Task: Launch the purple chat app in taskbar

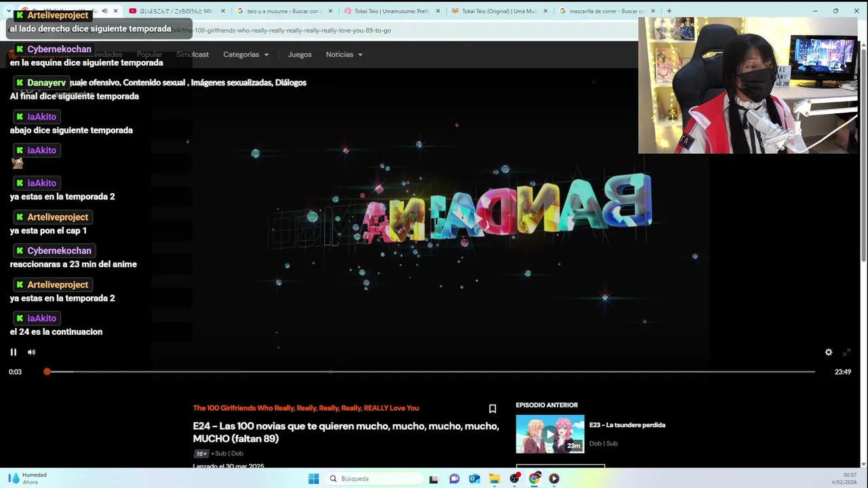Action: click(x=454, y=479)
